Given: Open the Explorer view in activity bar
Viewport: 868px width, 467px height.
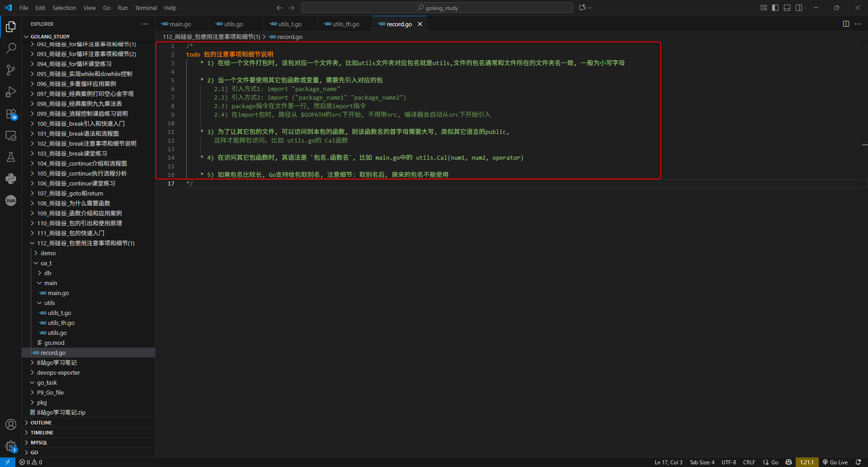Looking at the screenshot, I should tap(11, 27).
